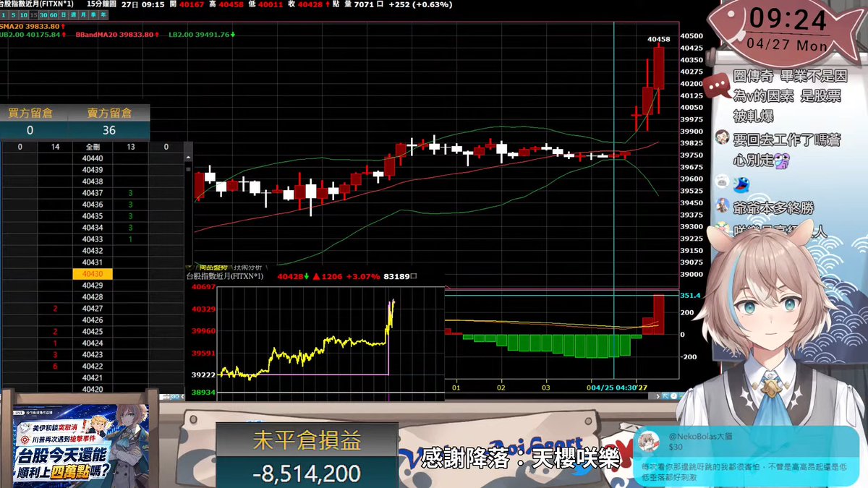Click the 15分鐘圖 chart period label

(101, 4)
